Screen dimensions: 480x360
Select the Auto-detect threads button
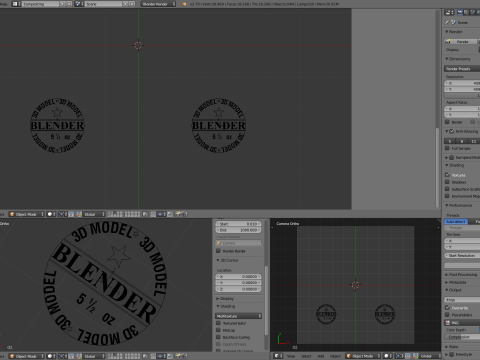(456, 221)
